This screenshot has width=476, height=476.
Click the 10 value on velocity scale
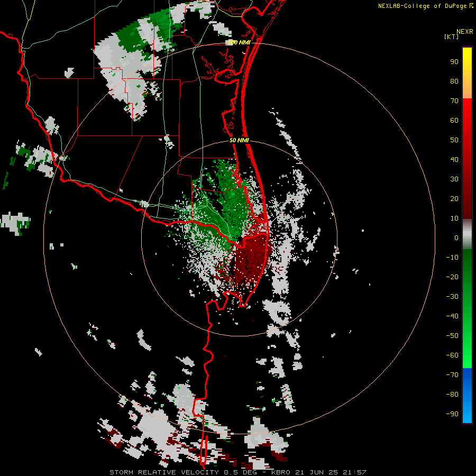click(x=454, y=218)
